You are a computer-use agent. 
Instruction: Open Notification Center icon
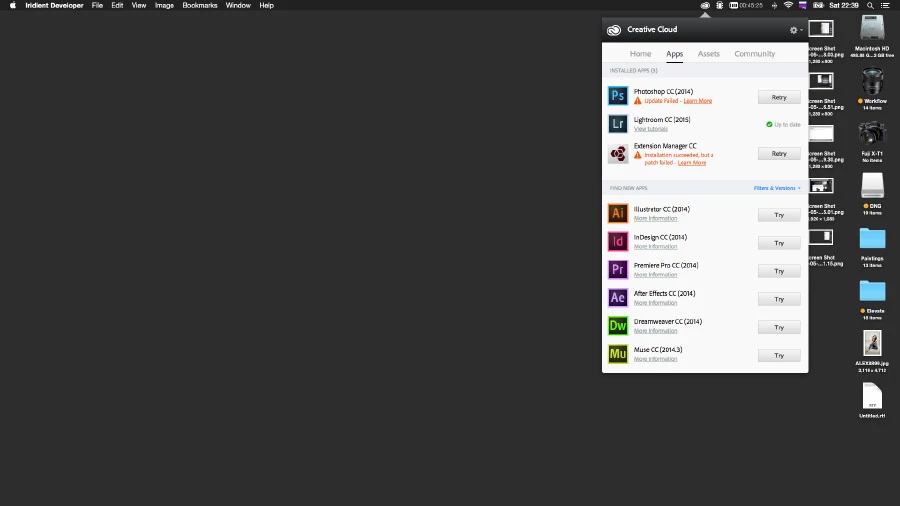[x=885, y=5]
